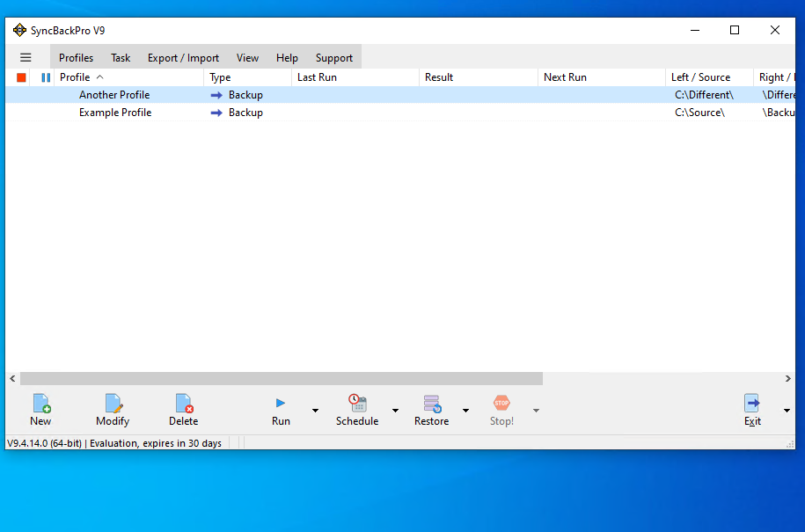Minimize the SyncBackPro window
The image size is (805, 532).
click(x=695, y=30)
